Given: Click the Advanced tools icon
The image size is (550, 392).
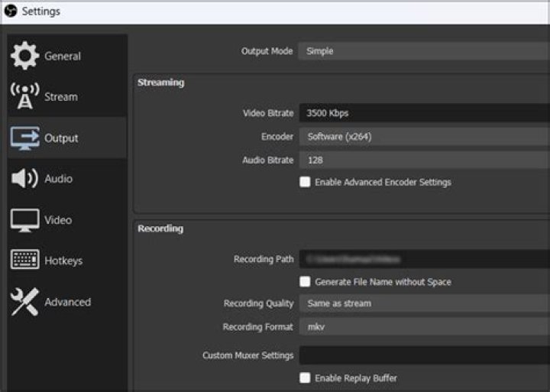Looking at the screenshot, I should 24,302.
